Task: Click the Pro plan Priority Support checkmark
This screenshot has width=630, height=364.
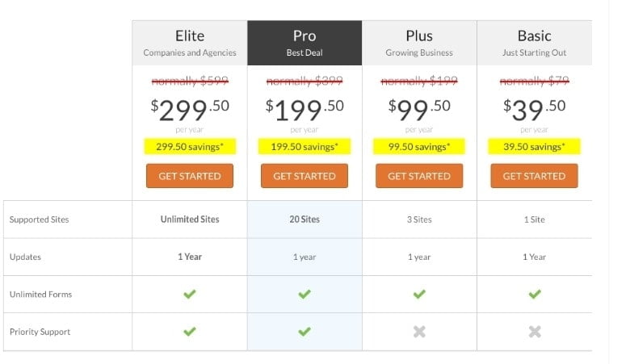Action: (304, 332)
